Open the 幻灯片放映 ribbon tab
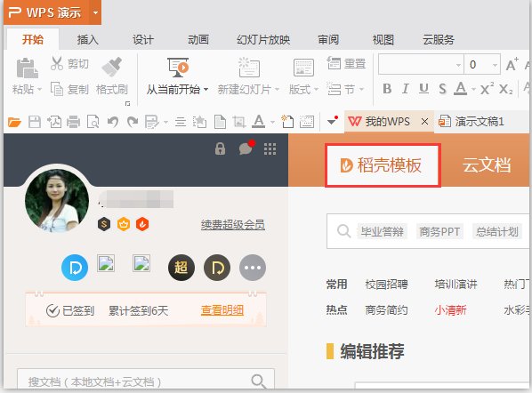532x393 pixels. [263, 40]
